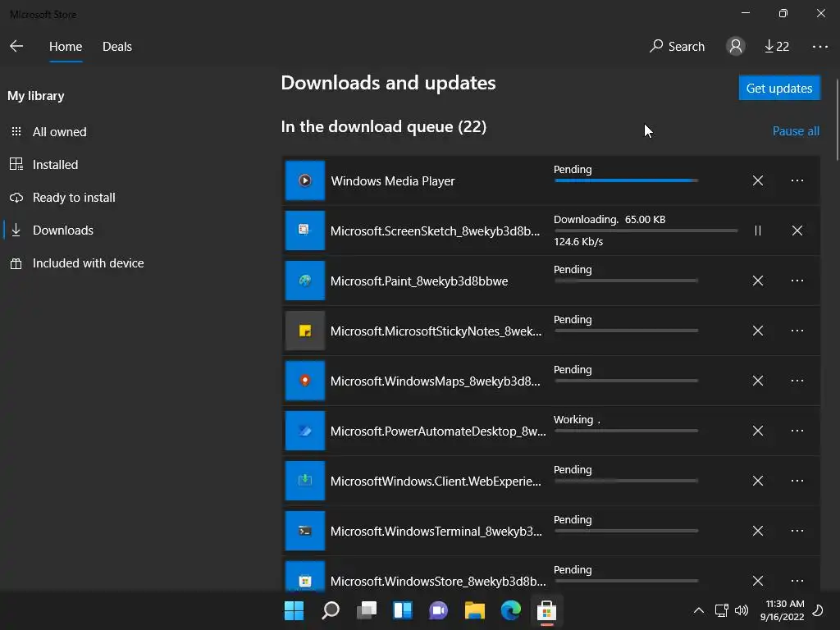Screen dimensions: 840x630
Task: Open more options for PowerAutomateDesktop
Action: pyautogui.click(x=797, y=431)
